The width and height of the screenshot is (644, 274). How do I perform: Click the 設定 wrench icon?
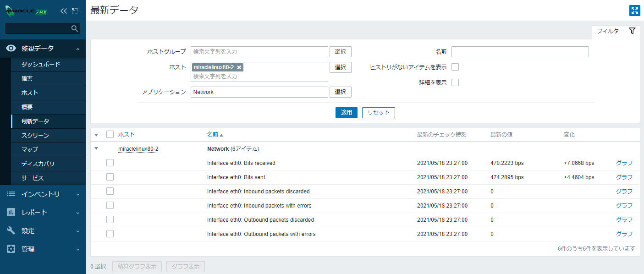(11, 231)
